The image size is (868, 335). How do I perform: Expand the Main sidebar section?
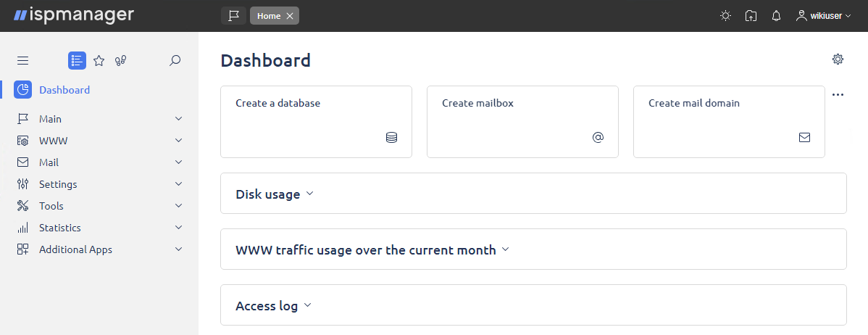[100, 119]
